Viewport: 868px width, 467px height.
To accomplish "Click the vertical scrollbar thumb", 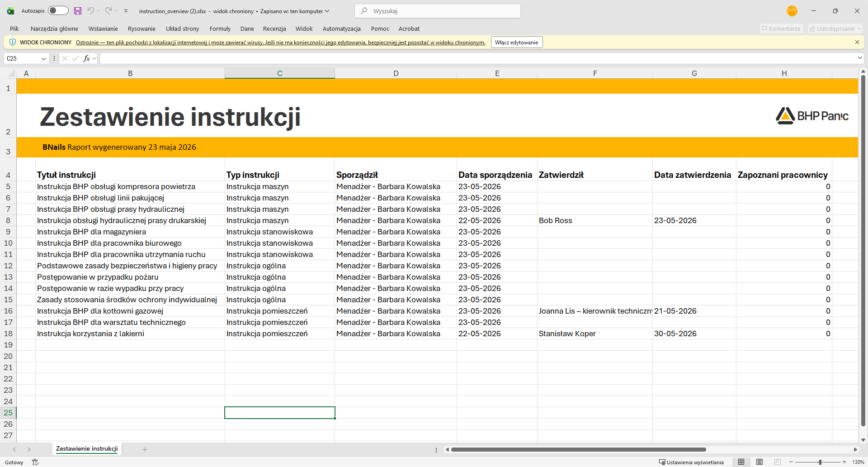I will pyautogui.click(x=863, y=251).
